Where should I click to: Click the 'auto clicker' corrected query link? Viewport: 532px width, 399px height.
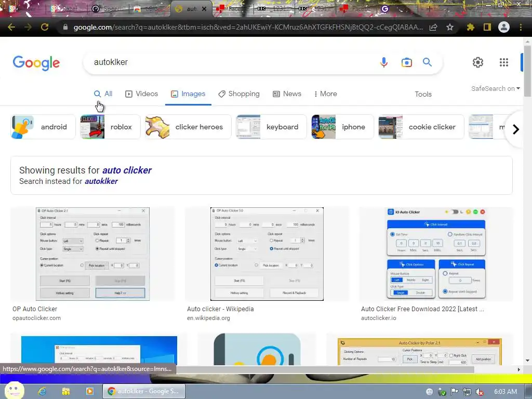point(127,170)
